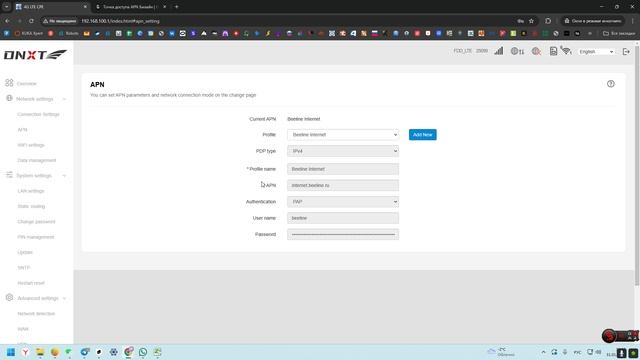640x360 pixels.
Task: Open the help question mark icon
Action: [611, 84]
